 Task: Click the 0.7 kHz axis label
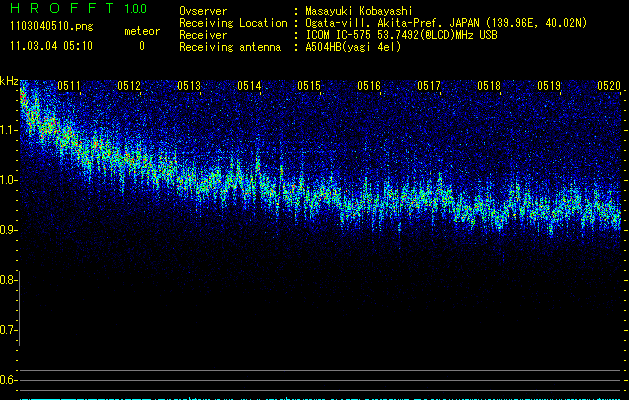[x=8, y=330]
